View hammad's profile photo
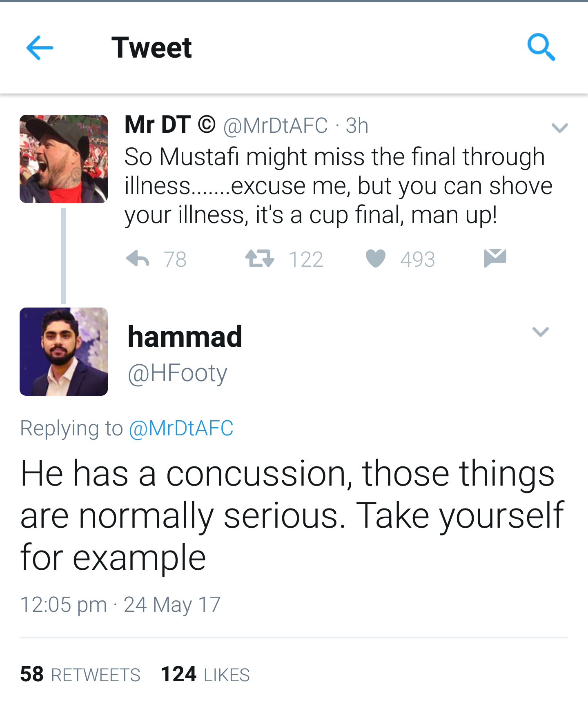This screenshot has height=709, width=588. tap(64, 352)
